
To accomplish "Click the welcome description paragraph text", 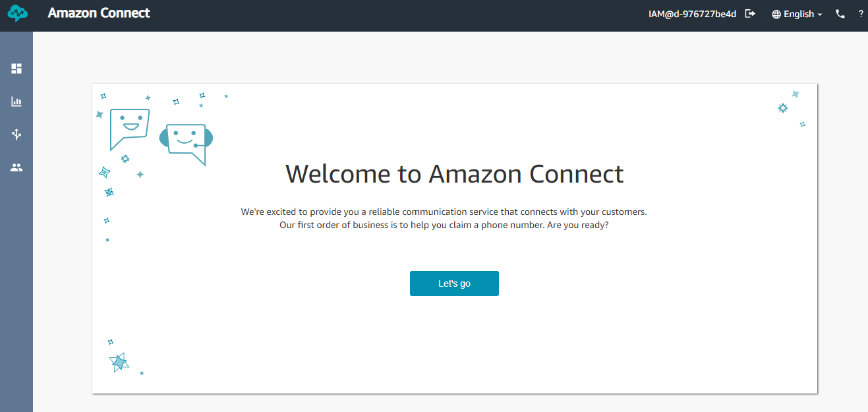I will click(454, 218).
